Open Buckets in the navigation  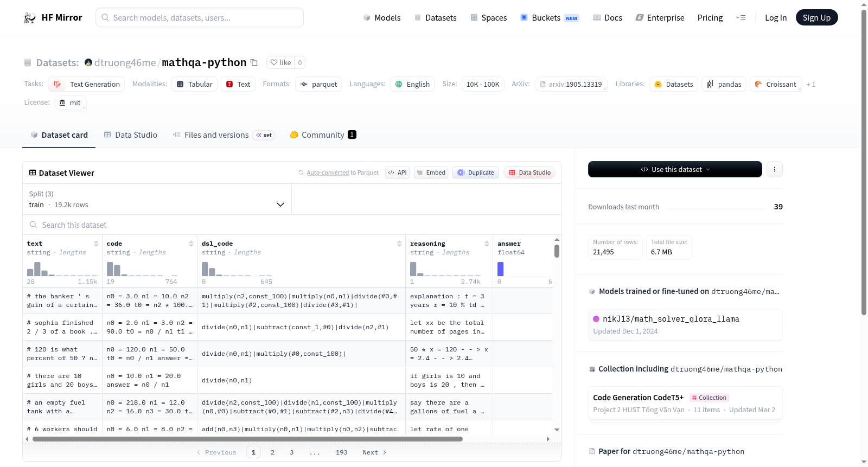point(550,18)
